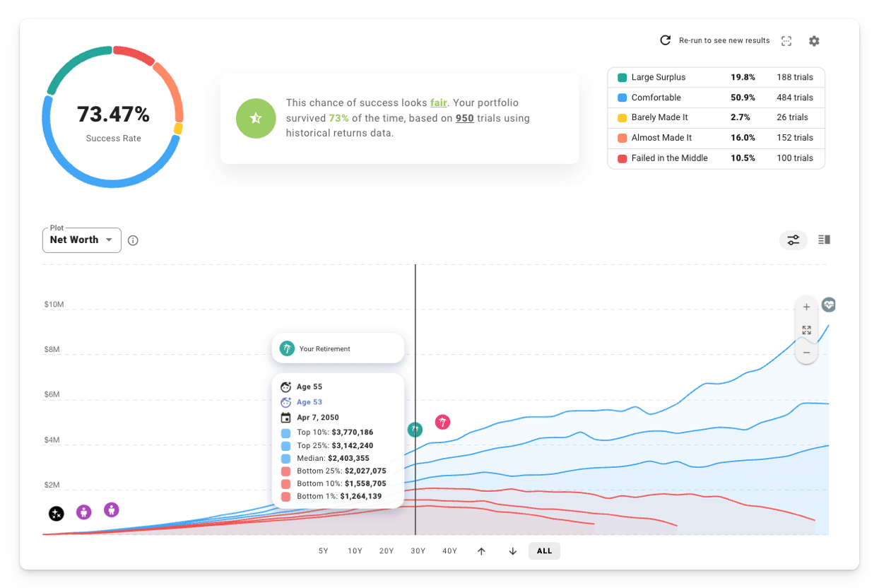Click the chart zoom-out minus control
Viewport: 879px width, 588px height.
[806, 352]
